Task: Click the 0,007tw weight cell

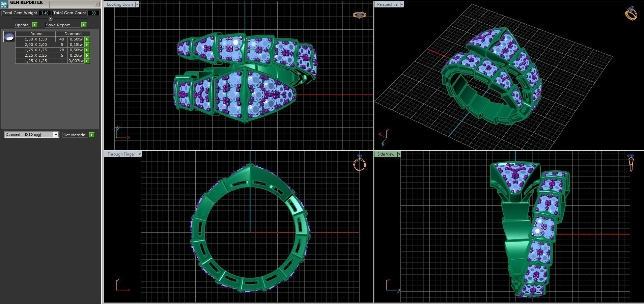Action: tap(76, 61)
